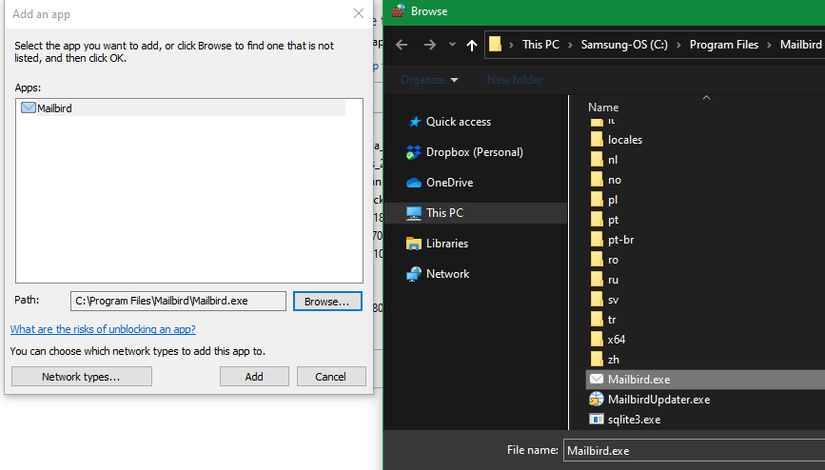The image size is (825, 470).
Task: Click the sv folder icon
Action: [x=597, y=299]
